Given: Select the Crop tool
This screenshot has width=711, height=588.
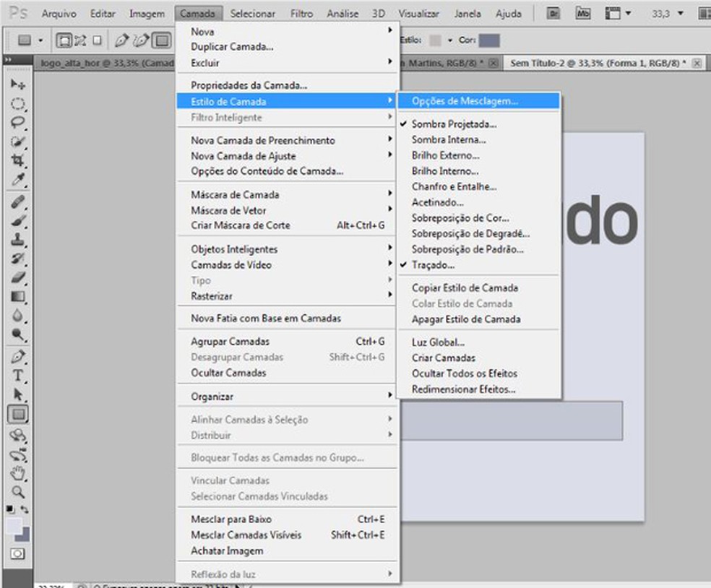Looking at the screenshot, I should [17, 160].
